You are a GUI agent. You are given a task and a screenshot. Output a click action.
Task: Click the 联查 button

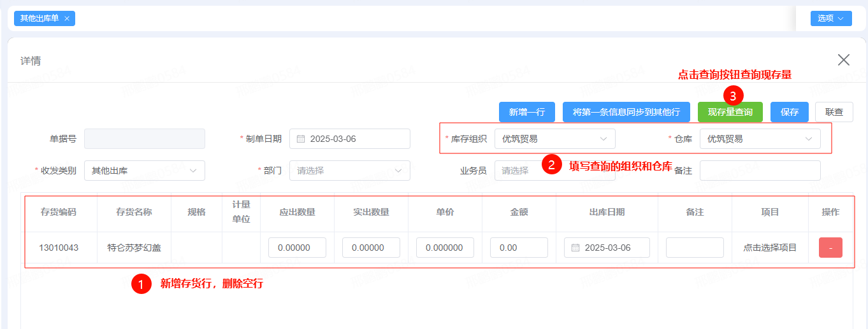[834, 112]
